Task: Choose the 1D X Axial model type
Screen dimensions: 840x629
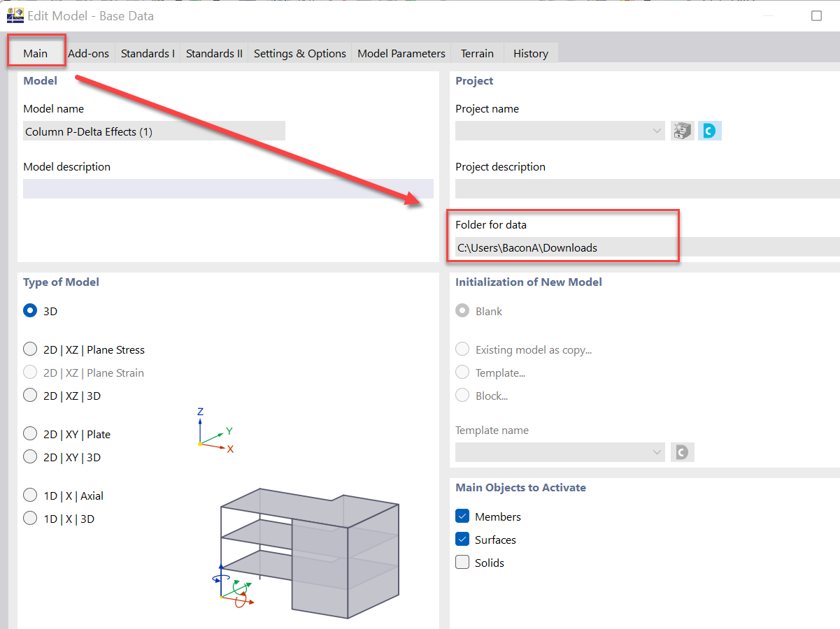Action: (x=30, y=496)
